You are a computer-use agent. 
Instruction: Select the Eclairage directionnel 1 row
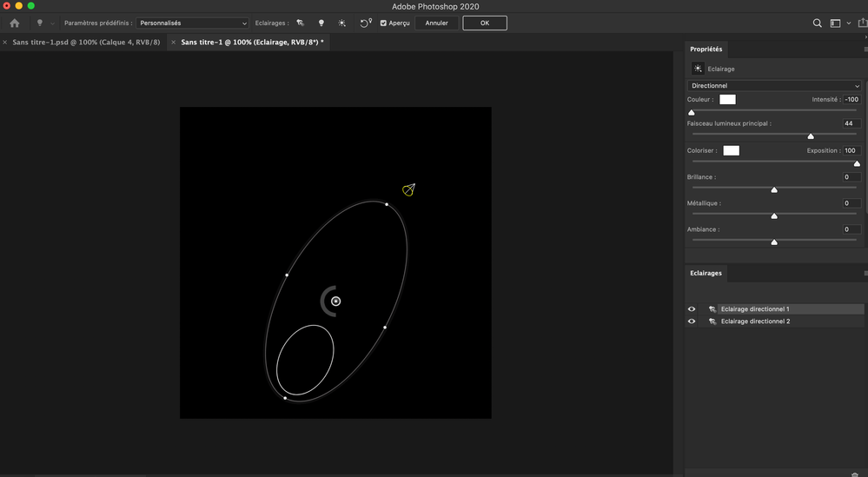tap(775, 309)
